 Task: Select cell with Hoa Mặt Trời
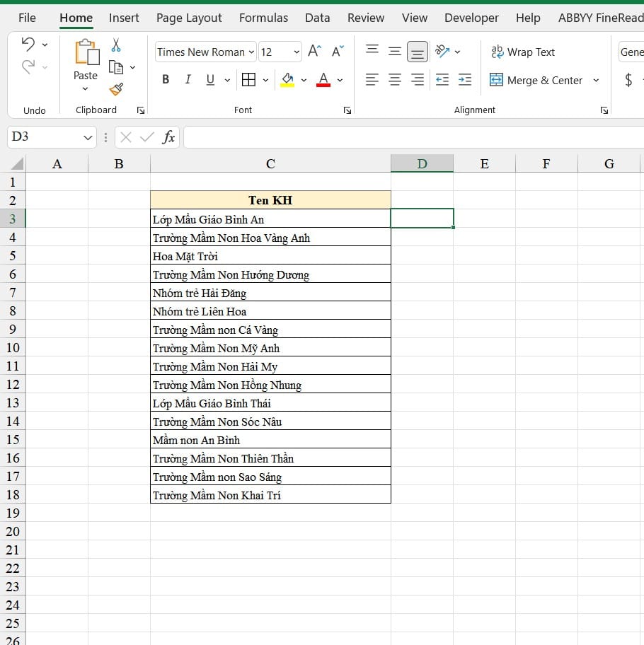[x=270, y=256]
